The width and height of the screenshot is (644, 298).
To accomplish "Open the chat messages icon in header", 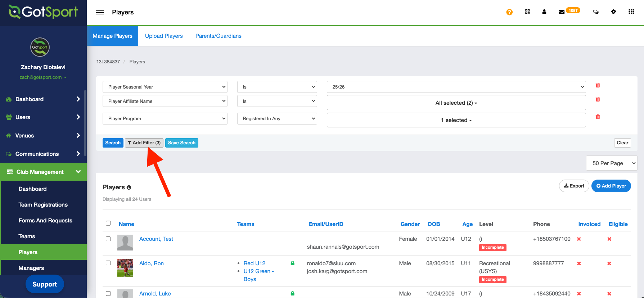I will tap(596, 12).
